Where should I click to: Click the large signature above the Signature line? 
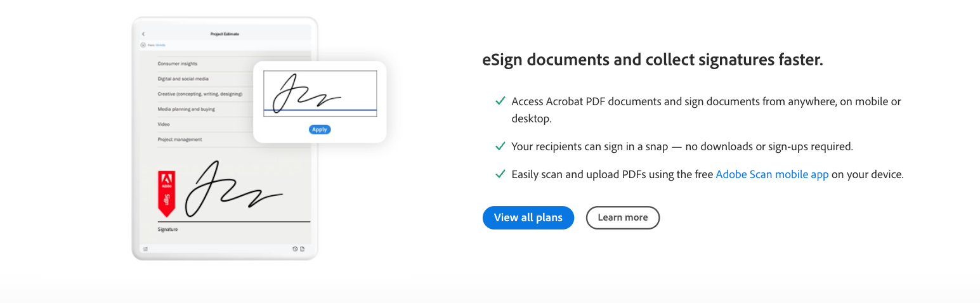pos(233,190)
